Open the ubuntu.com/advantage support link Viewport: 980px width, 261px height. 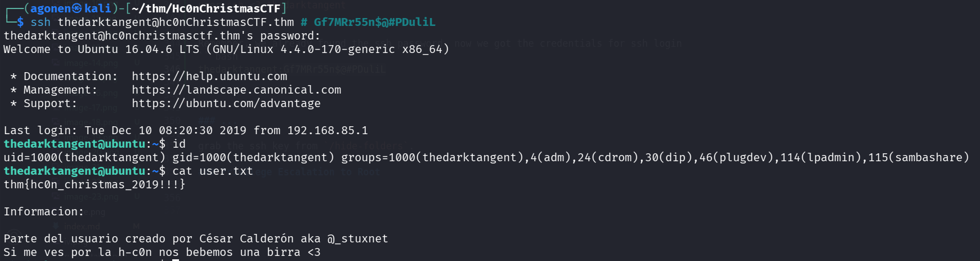pyautogui.click(x=226, y=103)
